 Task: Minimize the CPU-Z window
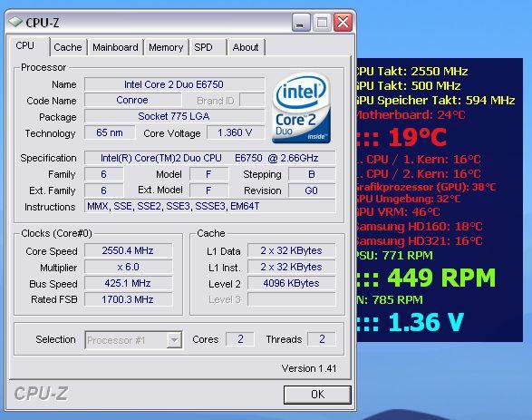[301, 23]
